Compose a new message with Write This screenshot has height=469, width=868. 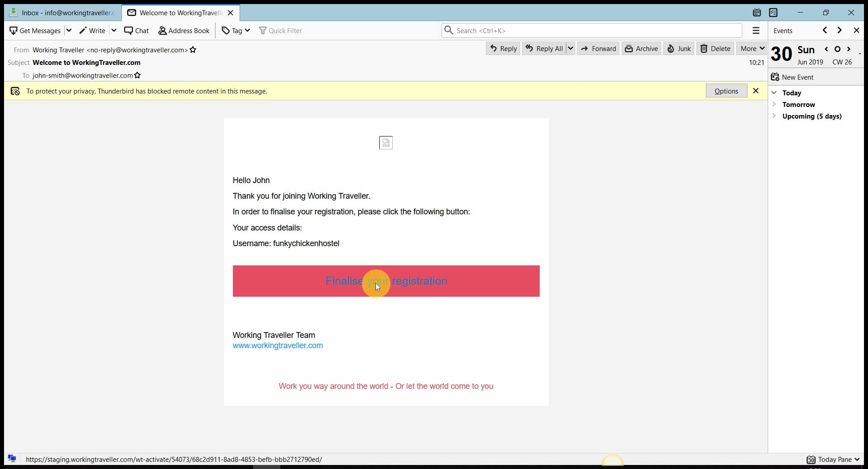pos(92,30)
